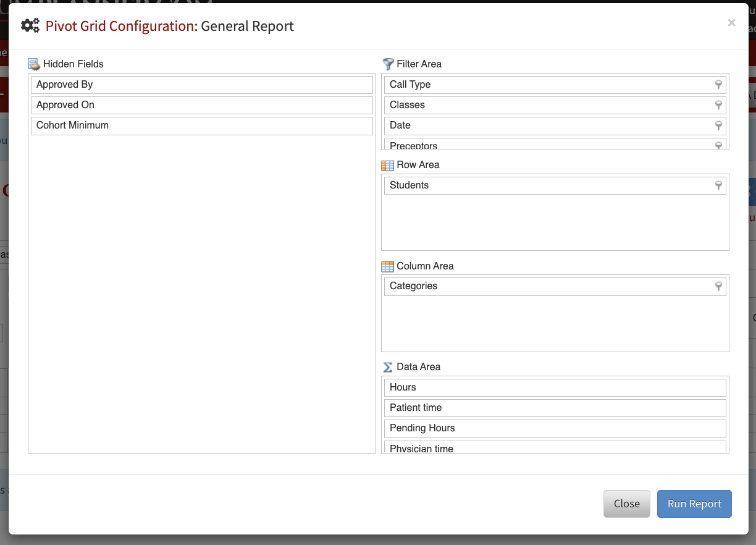
Task: Click the Hidden Fields panel icon
Action: coord(34,64)
